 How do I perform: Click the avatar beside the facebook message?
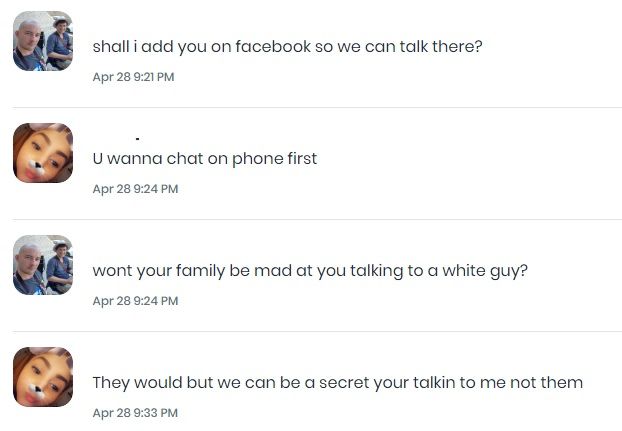point(42,41)
